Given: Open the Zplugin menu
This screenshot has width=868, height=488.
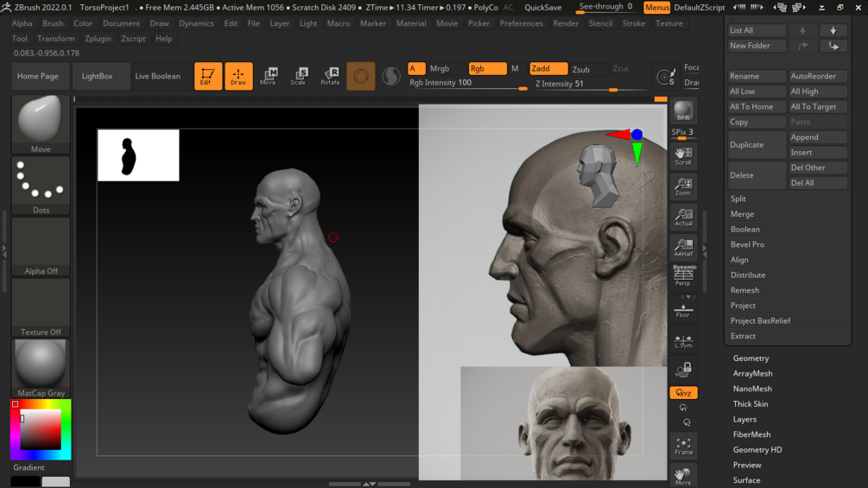Looking at the screenshot, I should click(98, 39).
